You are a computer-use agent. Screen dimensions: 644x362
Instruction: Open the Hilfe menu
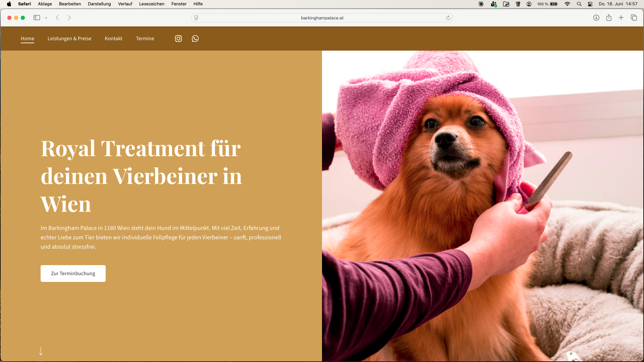coord(198,4)
